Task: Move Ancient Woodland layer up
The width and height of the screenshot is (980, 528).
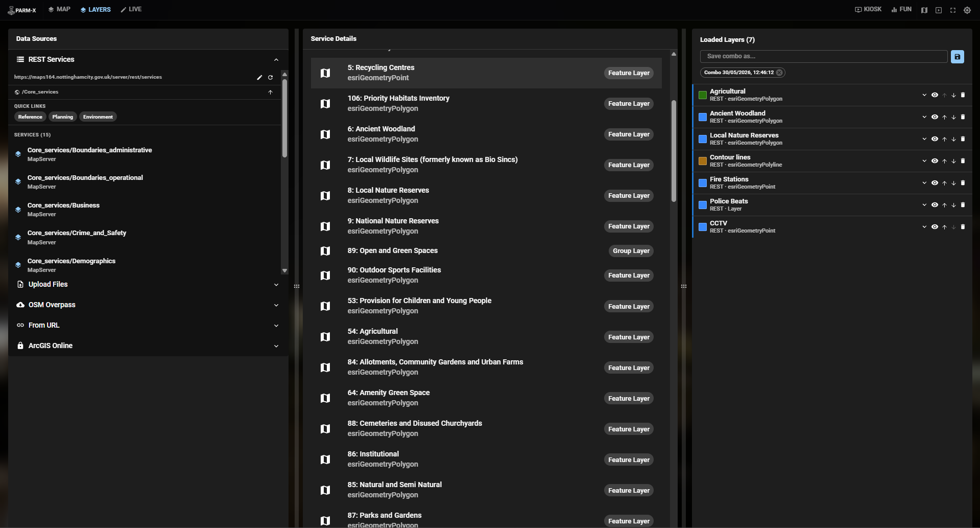Action: 945,117
